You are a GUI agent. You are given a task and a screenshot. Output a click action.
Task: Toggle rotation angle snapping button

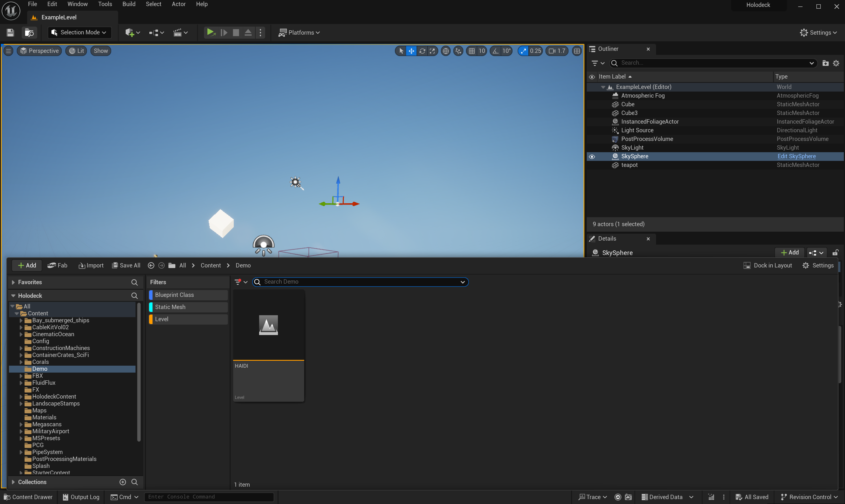click(x=495, y=51)
